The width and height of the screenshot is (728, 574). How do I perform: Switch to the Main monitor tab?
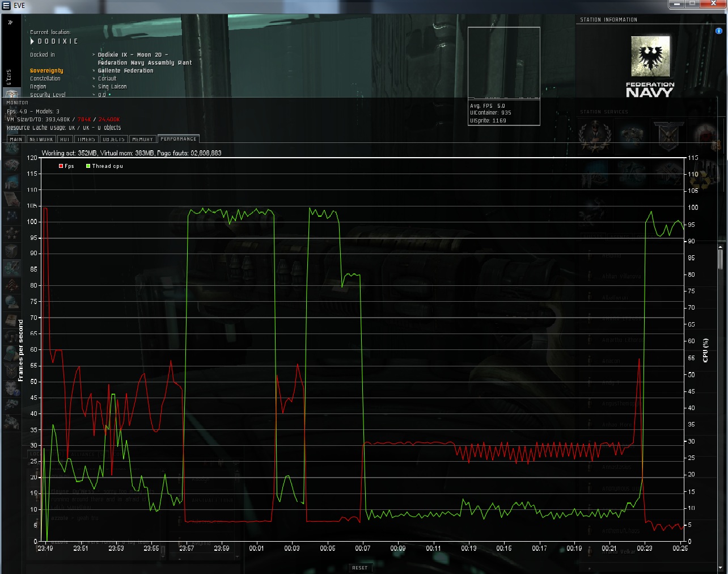[x=16, y=139]
